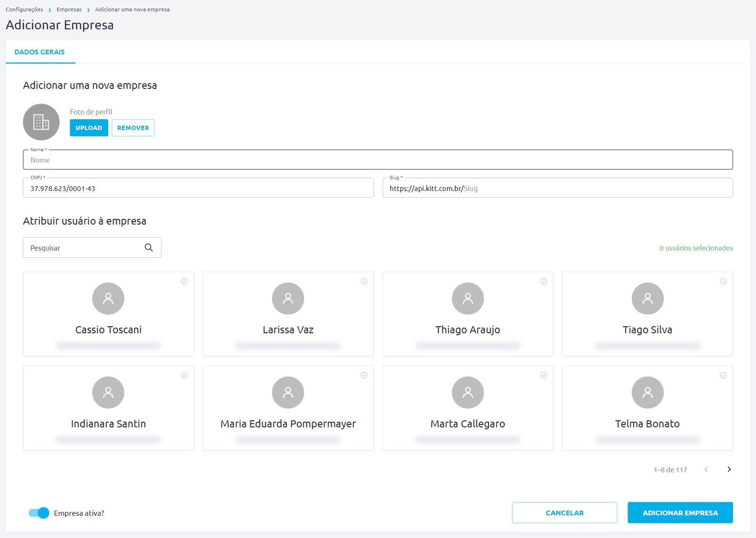Screen dimensions: 756x538
Task: Click the name Cassio Toscani
Action: pyautogui.click(x=109, y=330)
